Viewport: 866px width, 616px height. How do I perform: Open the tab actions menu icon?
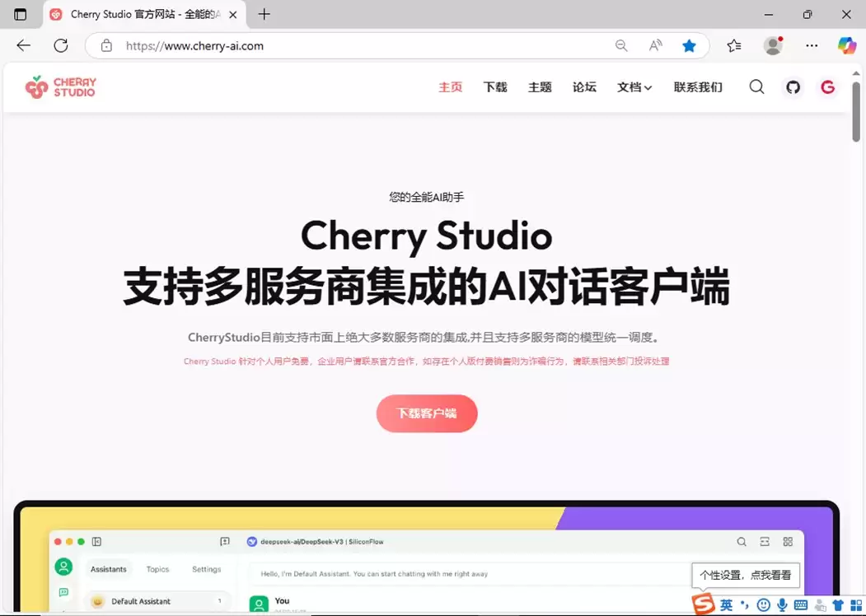(x=20, y=14)
